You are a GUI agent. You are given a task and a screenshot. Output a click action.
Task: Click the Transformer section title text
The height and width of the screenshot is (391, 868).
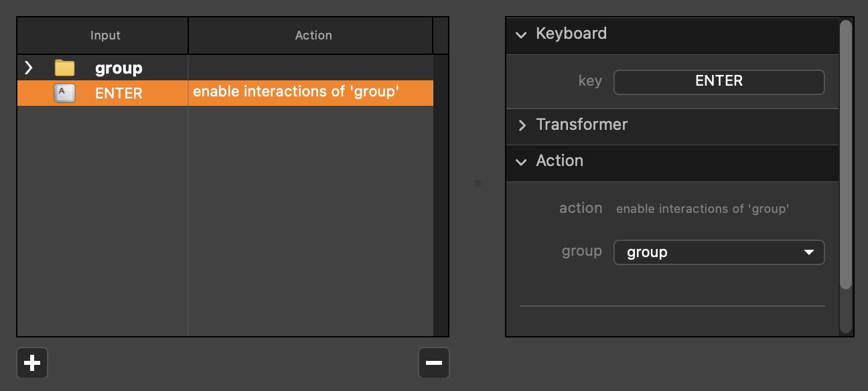[581, 125]
